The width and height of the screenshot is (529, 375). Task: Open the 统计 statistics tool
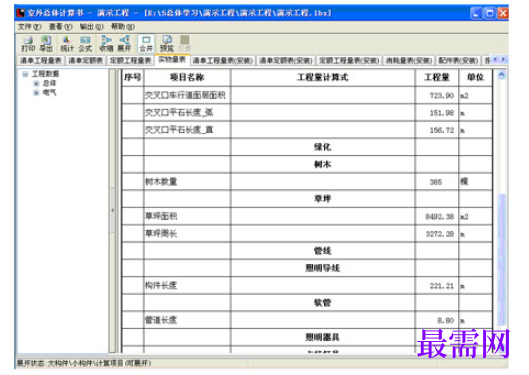click(67, 44)
